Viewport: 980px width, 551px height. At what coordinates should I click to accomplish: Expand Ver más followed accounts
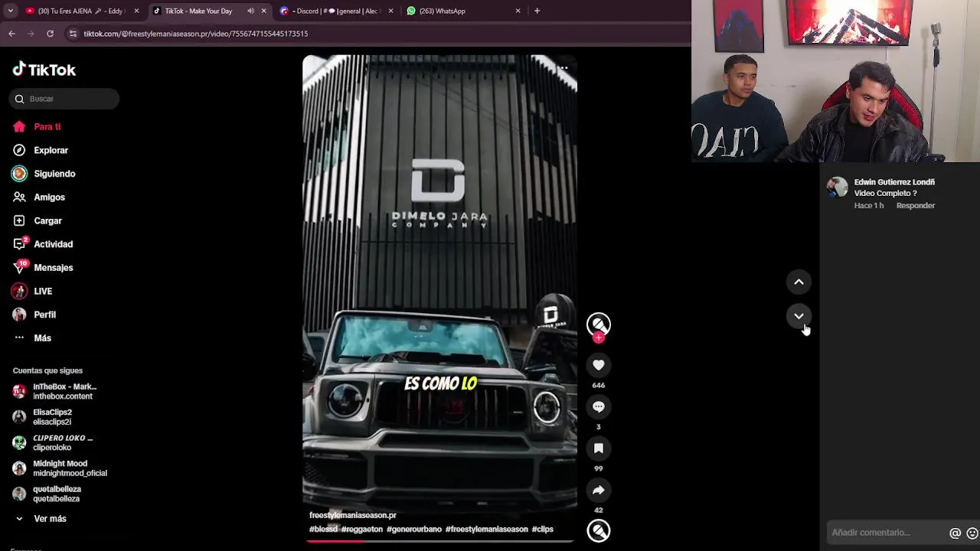pyautogui.click(x=40, y=519)
